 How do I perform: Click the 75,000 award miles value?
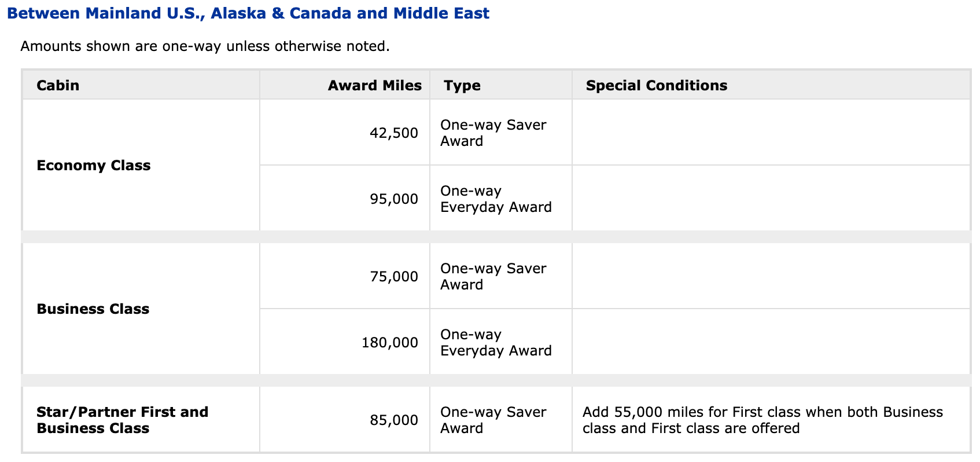393,277
